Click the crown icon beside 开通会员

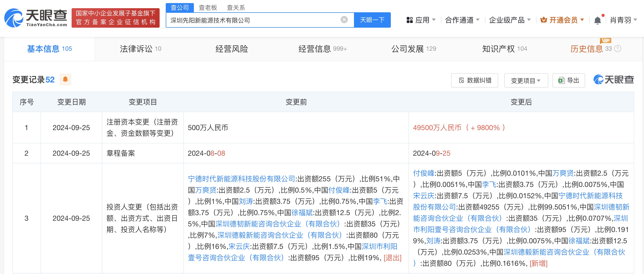pyautogui.click(x=544, y=20)
